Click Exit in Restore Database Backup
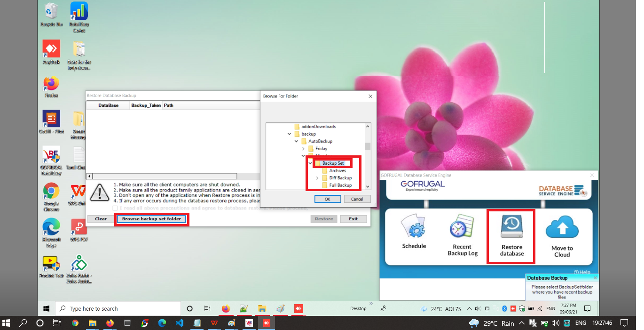The width and height of the screenshot is (644, 330). point(353,219)
